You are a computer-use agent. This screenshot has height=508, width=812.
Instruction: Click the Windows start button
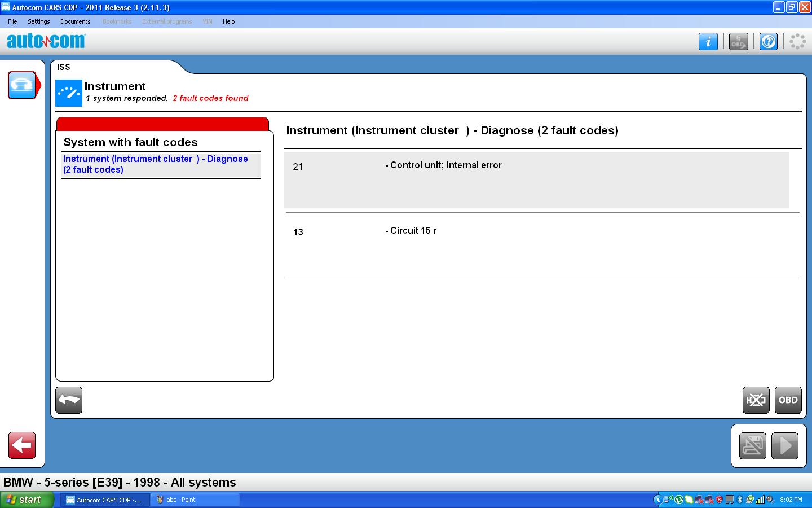pyautogui.click(x=27, y=500)
